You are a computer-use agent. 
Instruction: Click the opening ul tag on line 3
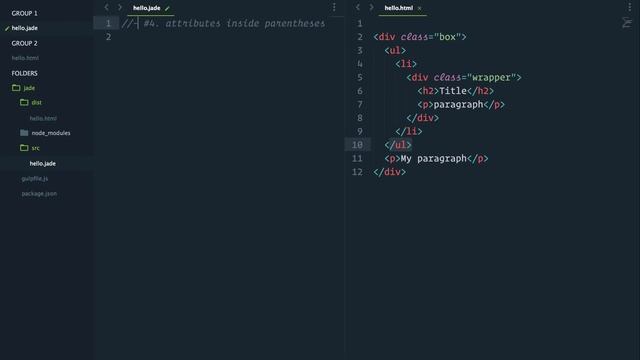point(395,50)
